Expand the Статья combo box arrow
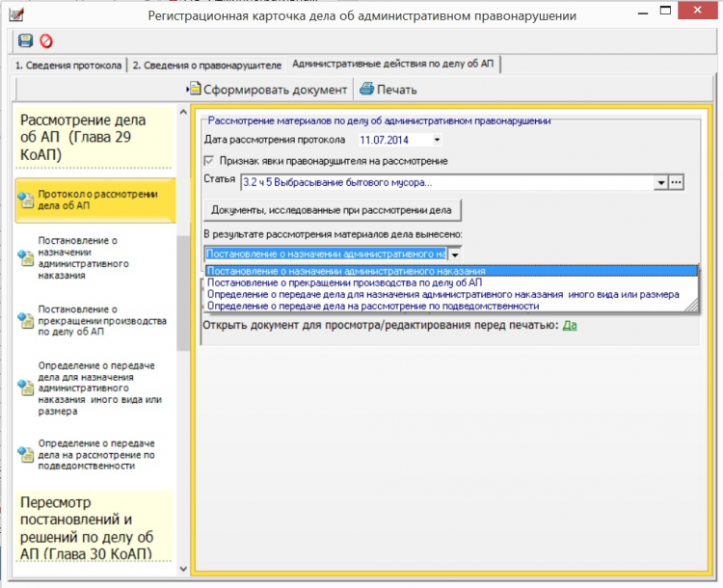 (x=661, y=182)
